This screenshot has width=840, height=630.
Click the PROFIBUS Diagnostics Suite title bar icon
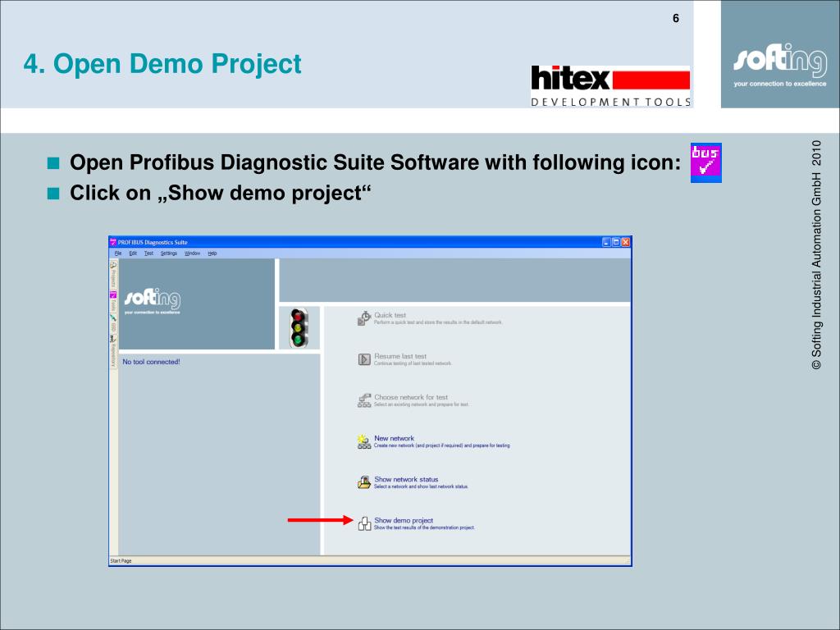click(113, 242)
